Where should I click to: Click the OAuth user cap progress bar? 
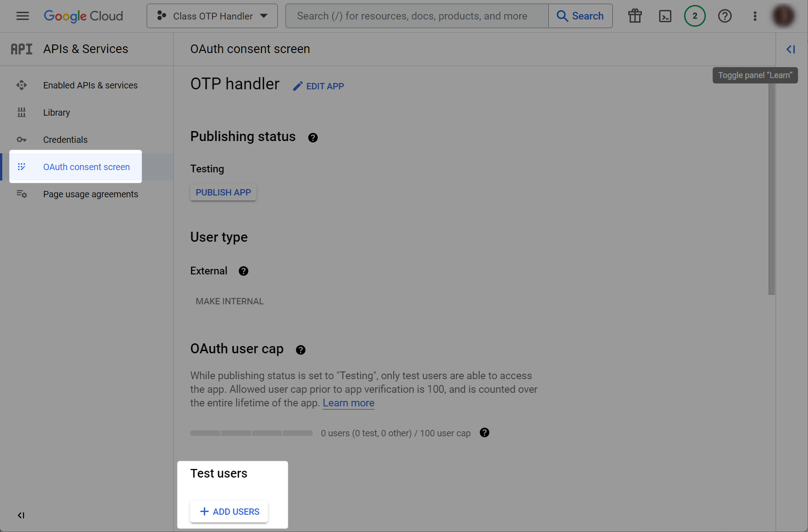[x=251, y=433]
